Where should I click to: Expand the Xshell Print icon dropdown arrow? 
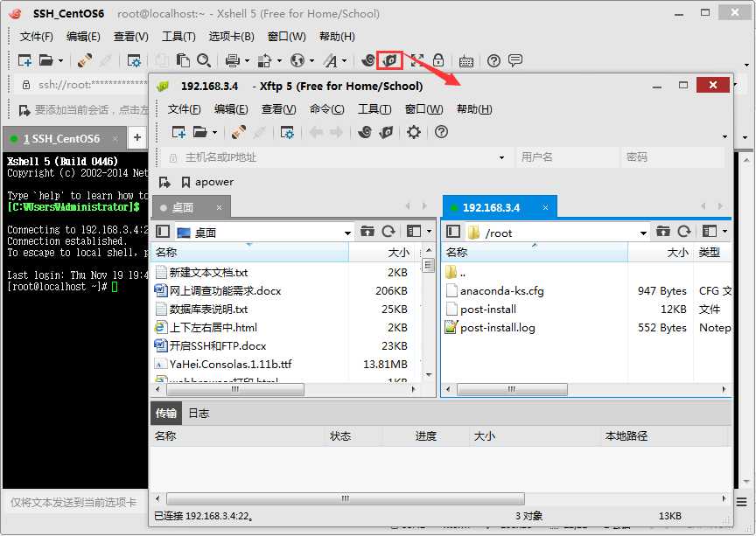pos(247,60)
